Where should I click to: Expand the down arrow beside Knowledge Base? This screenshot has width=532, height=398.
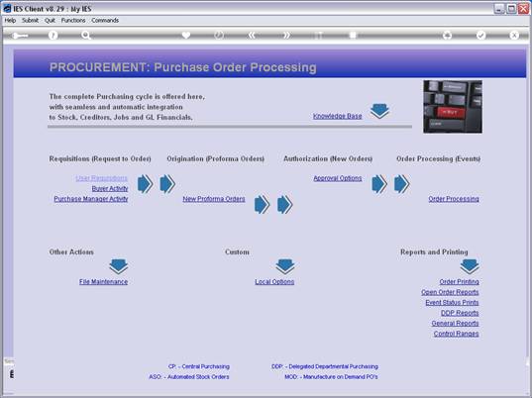(379, 111)
